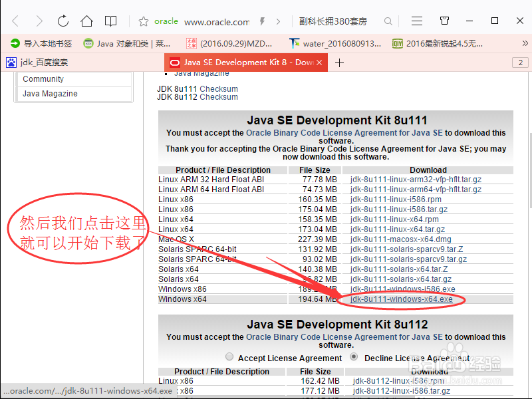Open reading mode book icon
Screen dimensions: 532x399
coord(110,21)
